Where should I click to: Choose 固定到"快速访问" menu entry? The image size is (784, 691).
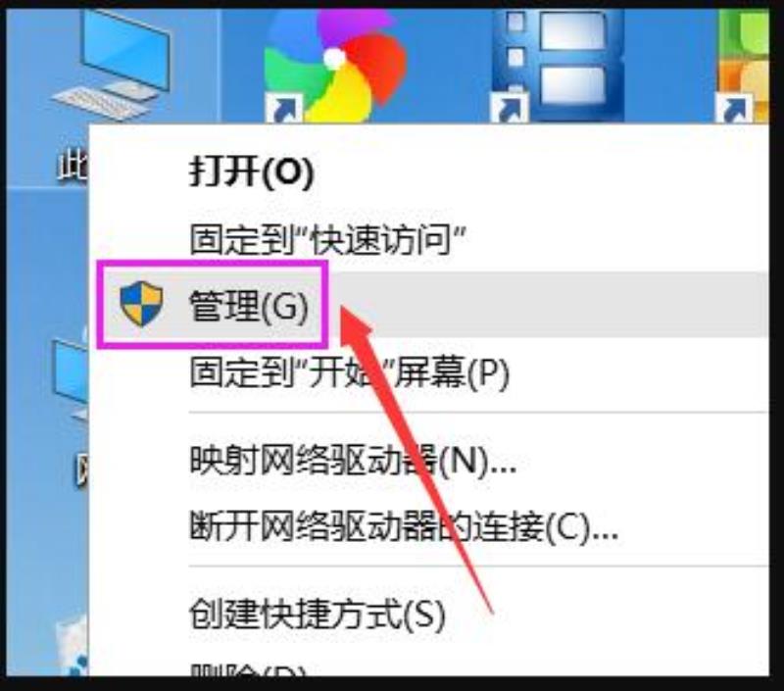pyautogui.click(x=328, y=239)
